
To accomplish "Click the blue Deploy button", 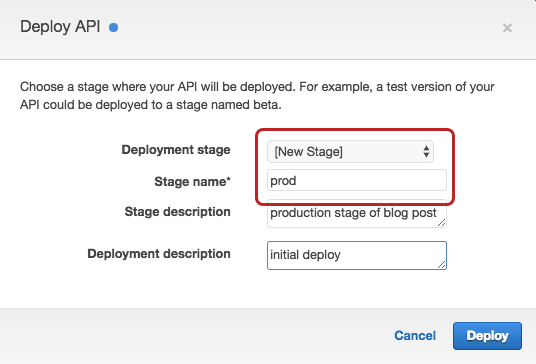I will [487, 336].
